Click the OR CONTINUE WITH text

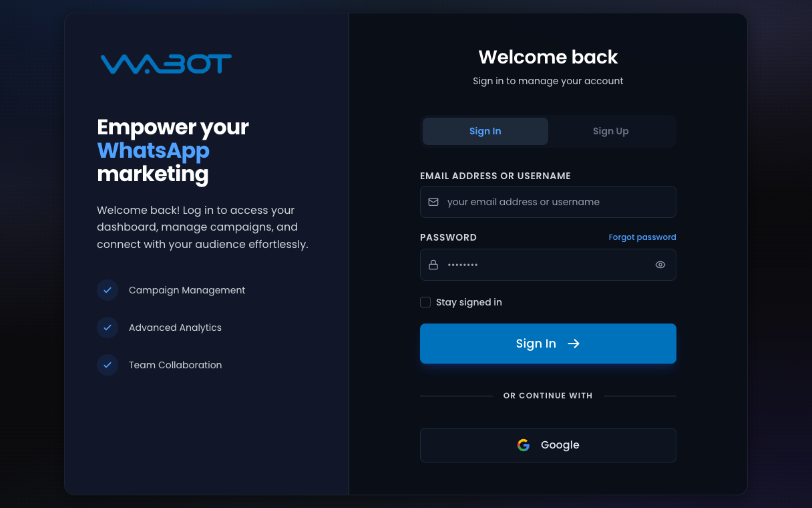click(548, 396)
